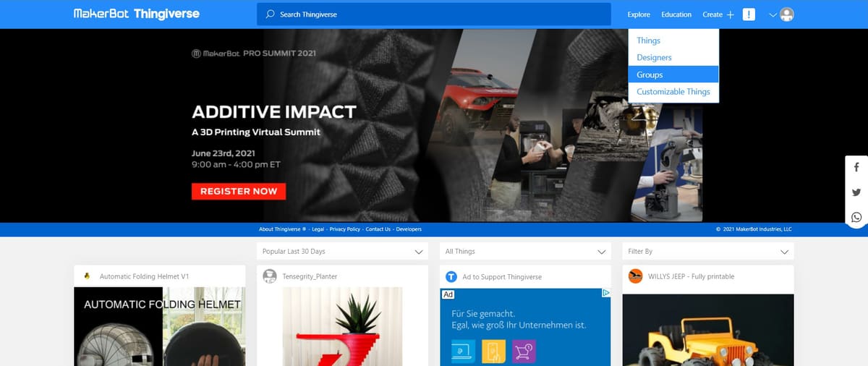Open the exclamation notification icon
Image resolution: width=868 pixels, height=366 pixels.
tap(749, 14)
